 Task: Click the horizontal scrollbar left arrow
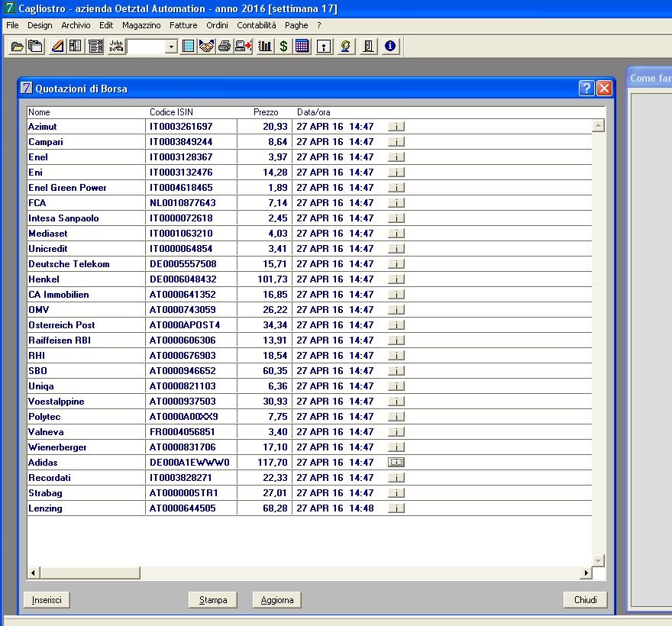(x=34, y=573)
